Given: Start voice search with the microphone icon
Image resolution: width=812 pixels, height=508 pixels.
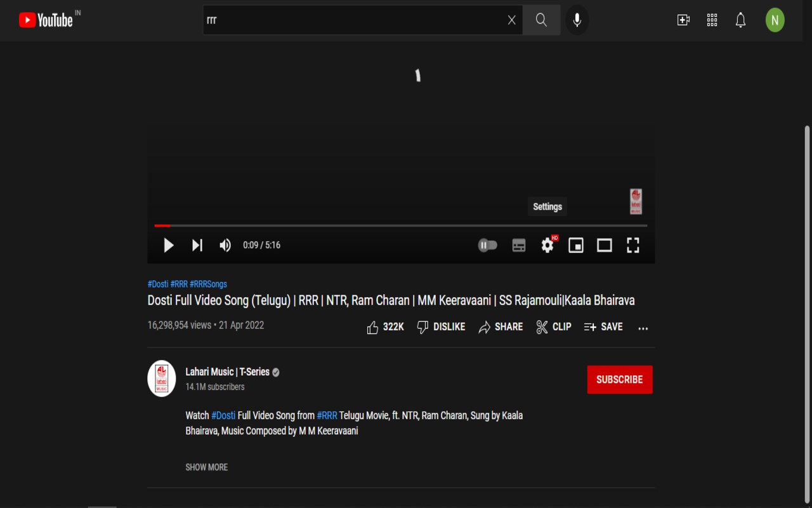Looking at the screenshot, I should point(577,20).
